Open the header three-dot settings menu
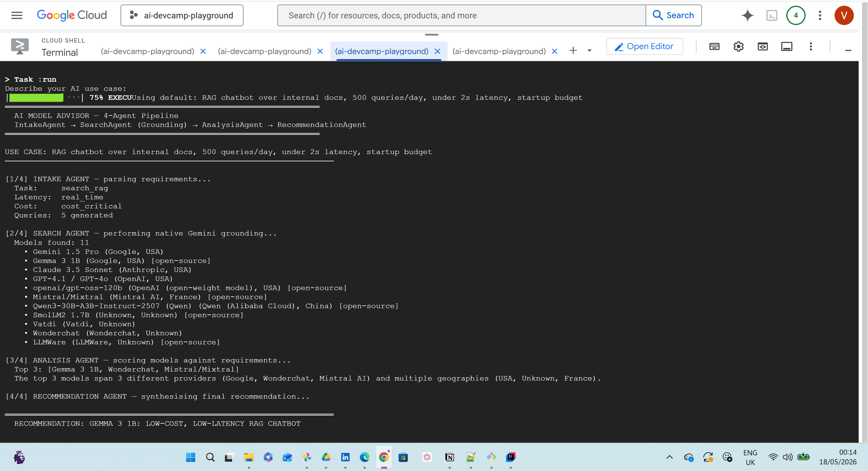868x471 pixels. coord(820,15)
